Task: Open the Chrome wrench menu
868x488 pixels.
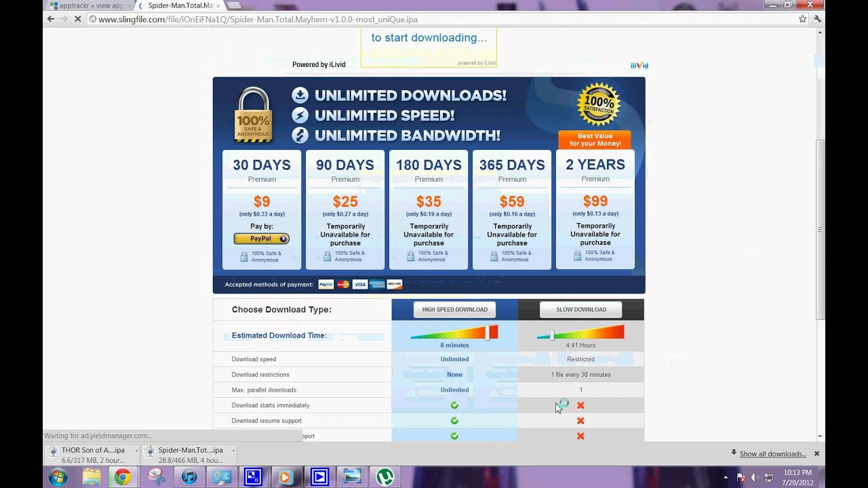Action: [818, 19]
